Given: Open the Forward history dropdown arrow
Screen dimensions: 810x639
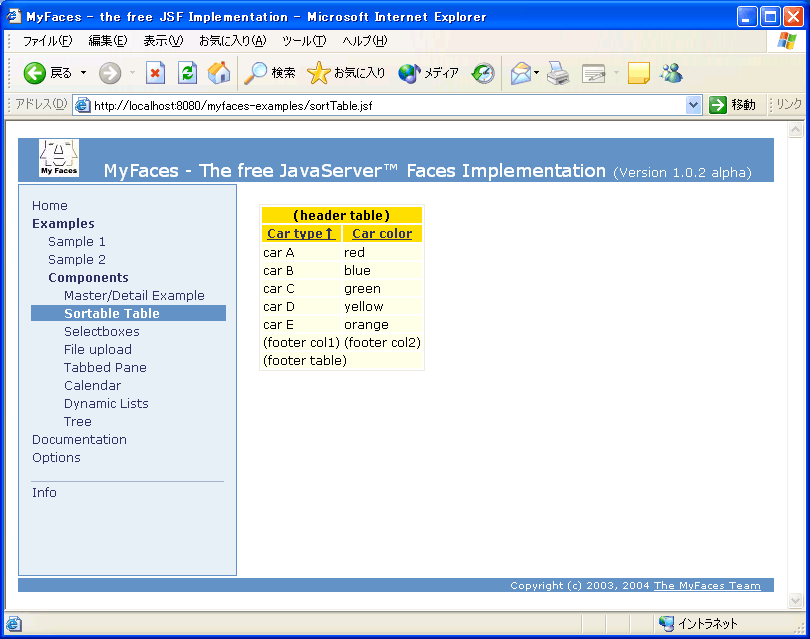Looking at the screenshot, I should [x=132, y=73].
